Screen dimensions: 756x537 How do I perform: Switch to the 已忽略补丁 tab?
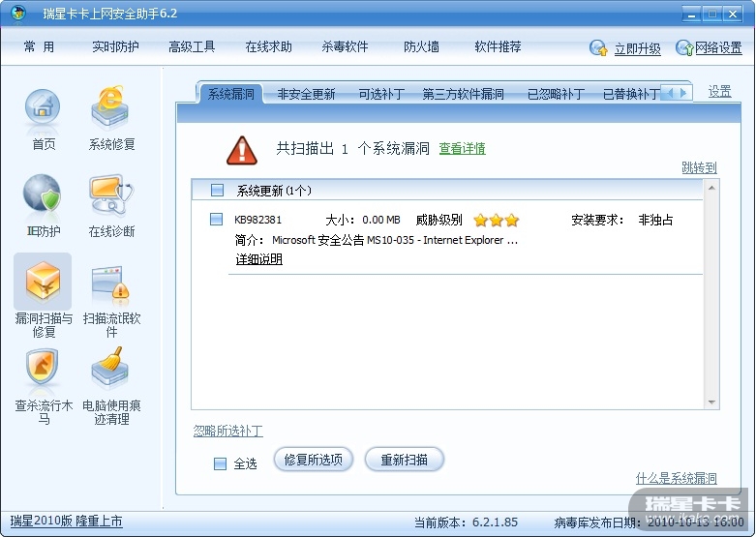[x=556, y=94]
